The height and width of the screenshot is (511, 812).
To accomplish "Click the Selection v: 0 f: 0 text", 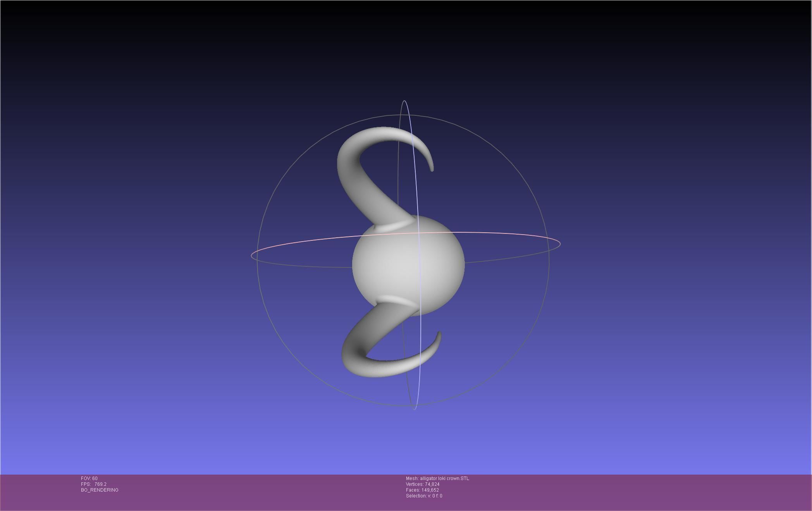I will [x=424, y=496].
